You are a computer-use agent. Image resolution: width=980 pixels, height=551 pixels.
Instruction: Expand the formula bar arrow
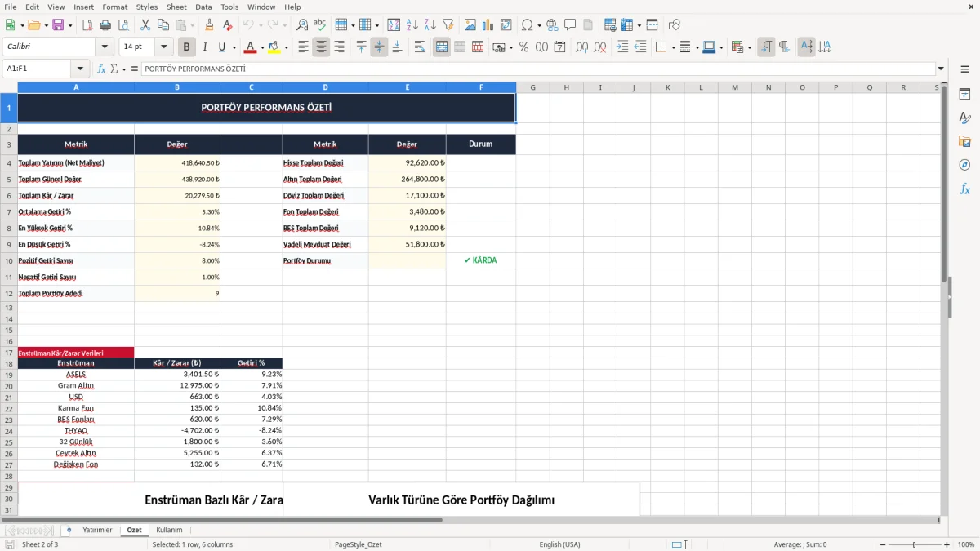coord(941,69)
